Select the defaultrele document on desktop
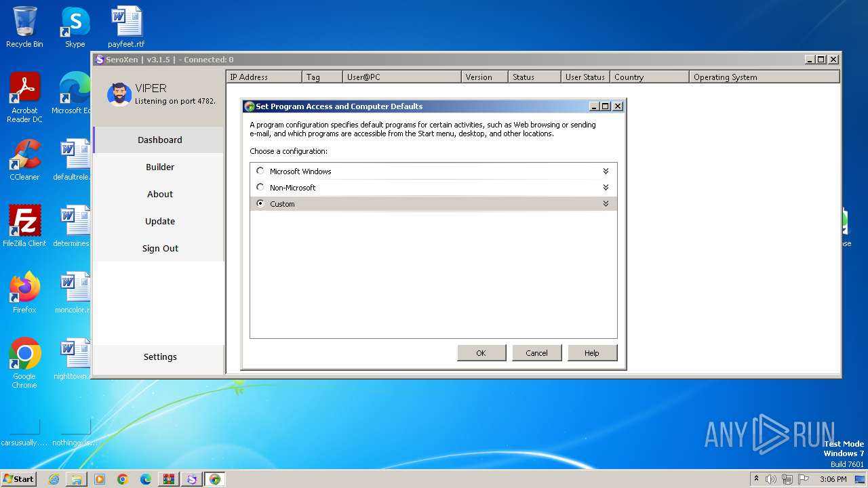 [x=73, y=160]
